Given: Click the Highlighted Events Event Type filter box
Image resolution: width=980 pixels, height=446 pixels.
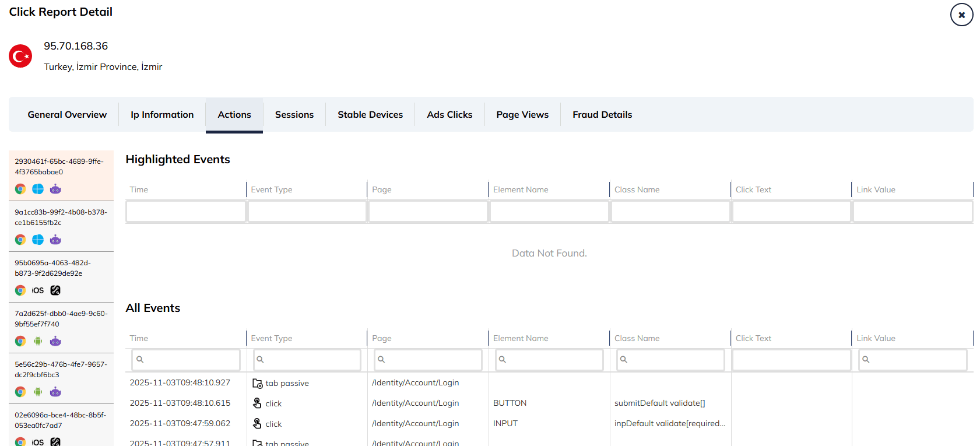Looking at the screenshot, I should (307, 211).
